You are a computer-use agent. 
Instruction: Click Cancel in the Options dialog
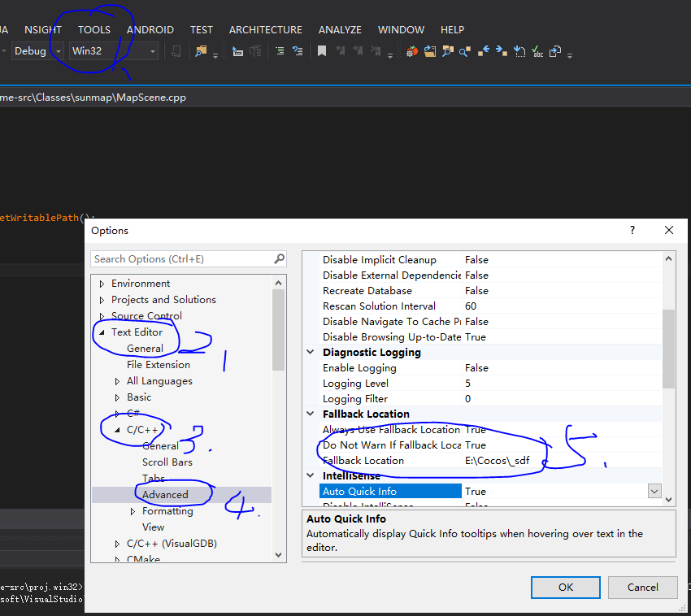(642, 587)
